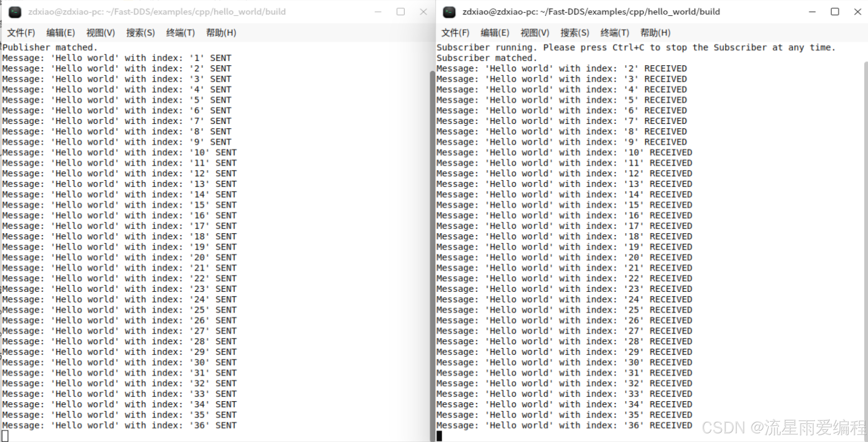
Task: Close the left terminal window
Action: click(424, 12)
